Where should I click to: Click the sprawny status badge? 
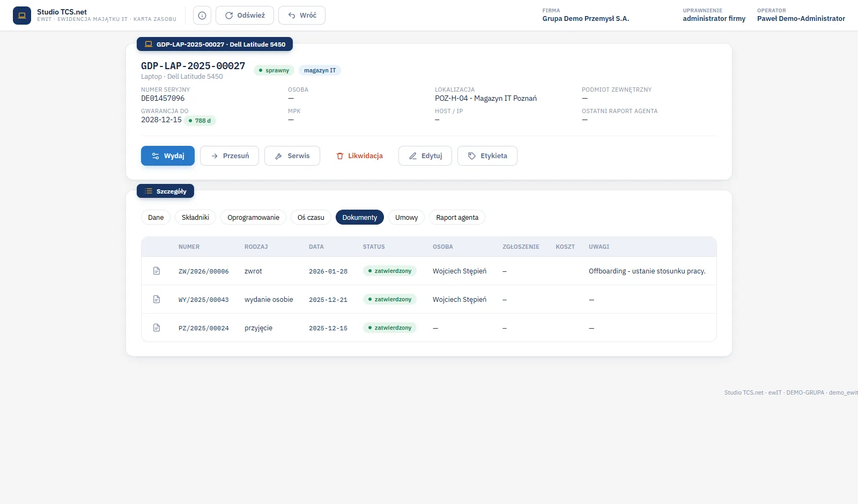coord(274,70)
